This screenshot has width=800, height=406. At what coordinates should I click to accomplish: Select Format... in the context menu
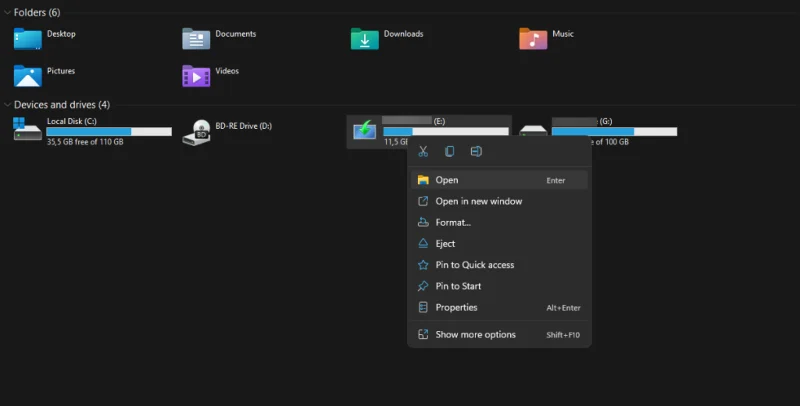click(499, 222)
